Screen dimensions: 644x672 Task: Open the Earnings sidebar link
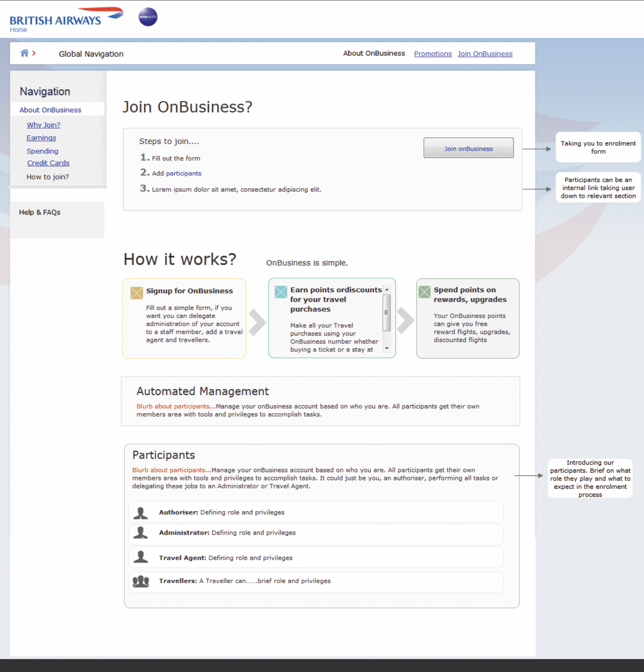(x=41, y=138)
